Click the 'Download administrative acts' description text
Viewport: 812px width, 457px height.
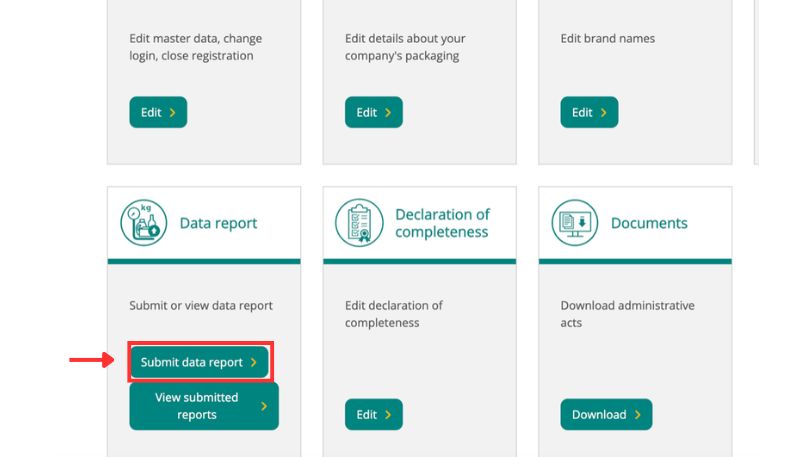(x=627, y=314)
